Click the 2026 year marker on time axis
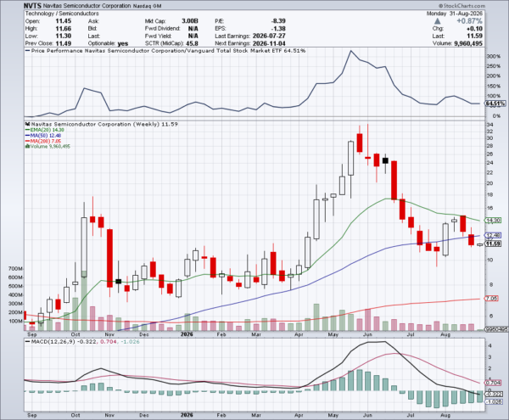Viewport: 509px width, 420px height. 187,334
